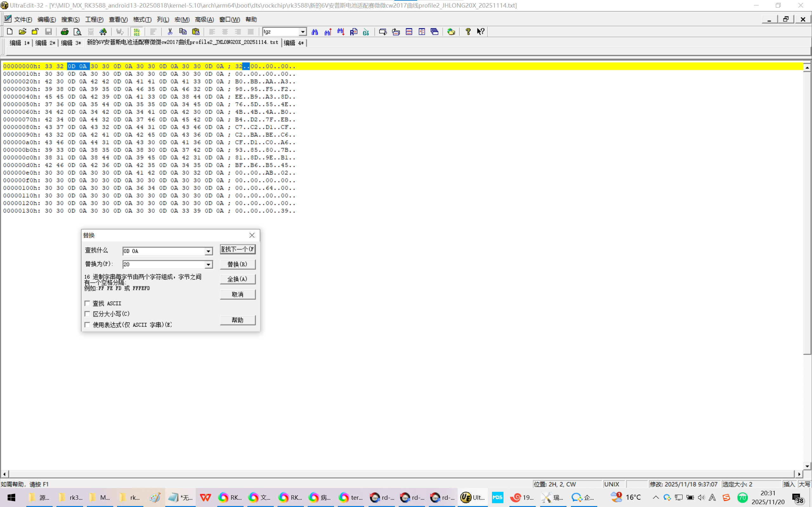Click the Find binoculars icon
The height and width of the screenshot is (507, 812).
point(314,31)
